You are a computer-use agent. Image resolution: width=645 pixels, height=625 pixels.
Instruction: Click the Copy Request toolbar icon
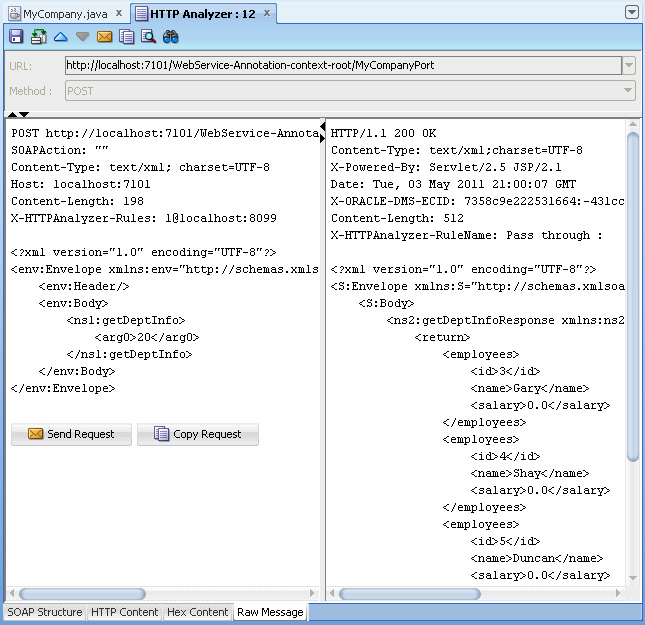pyautogui.click(x=126, y=37)
